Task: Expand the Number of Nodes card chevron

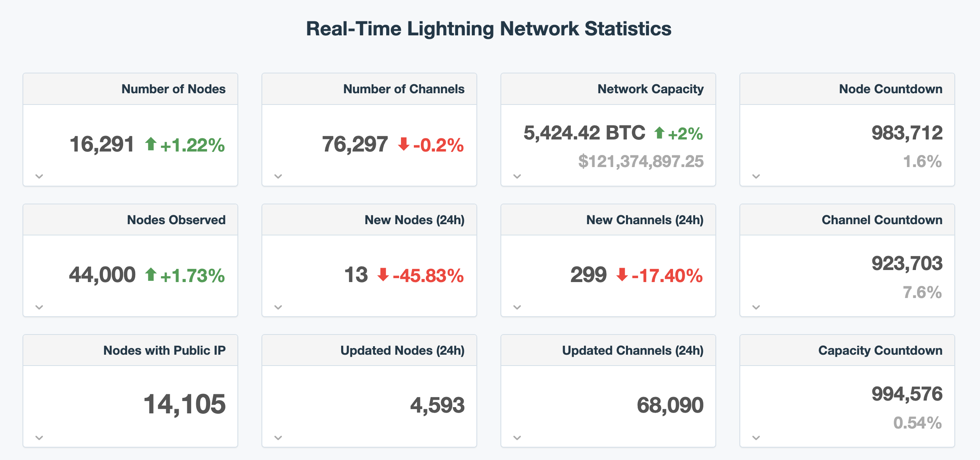Action: click(39, 176)
